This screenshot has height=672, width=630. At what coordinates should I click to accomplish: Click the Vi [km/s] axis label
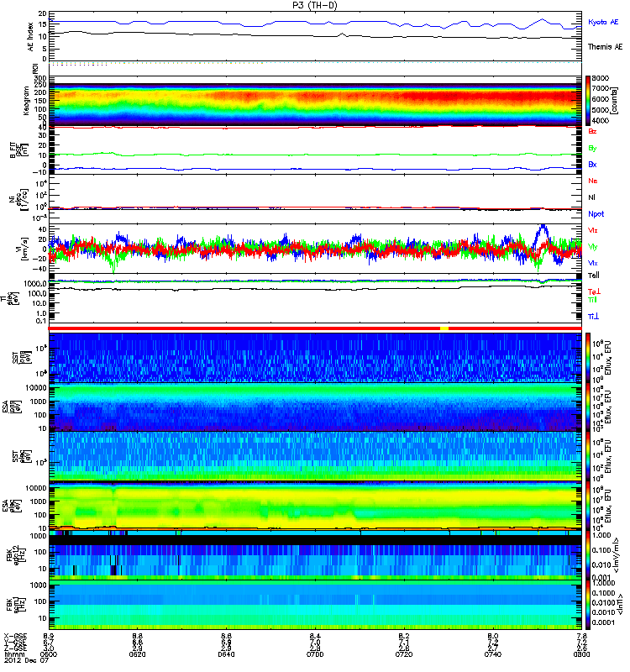(x=22, y=249)
